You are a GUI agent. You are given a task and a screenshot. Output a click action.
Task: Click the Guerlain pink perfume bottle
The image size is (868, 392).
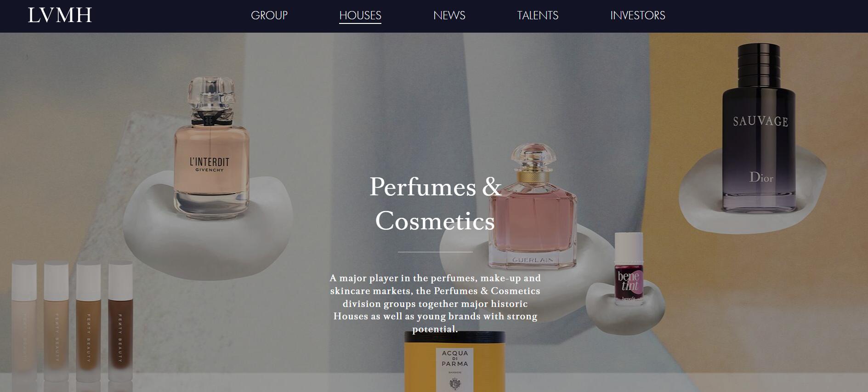(533, 207)
